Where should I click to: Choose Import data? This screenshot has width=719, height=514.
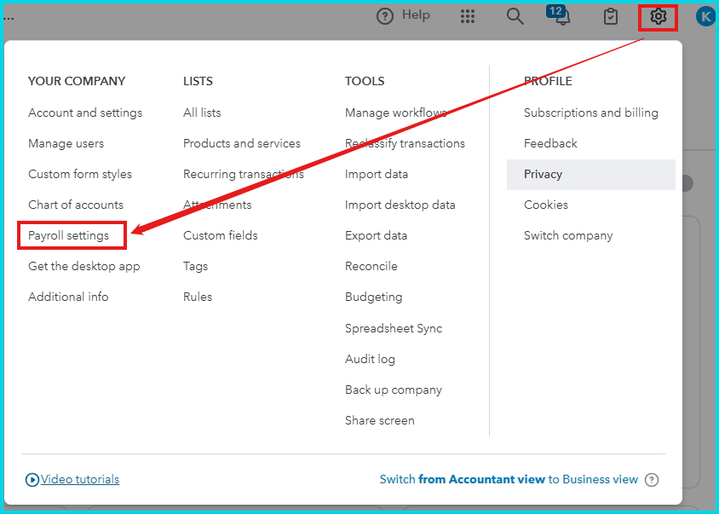coord(376,174)
